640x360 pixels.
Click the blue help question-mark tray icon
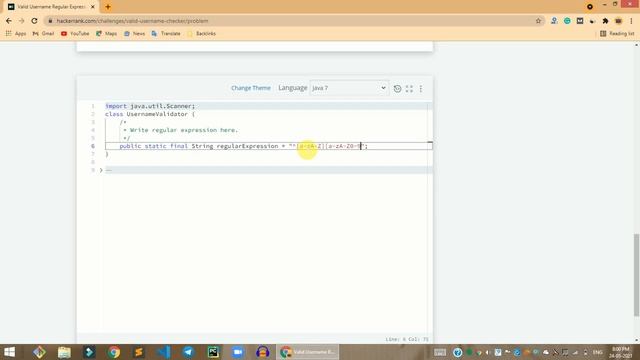click(458, 352)
